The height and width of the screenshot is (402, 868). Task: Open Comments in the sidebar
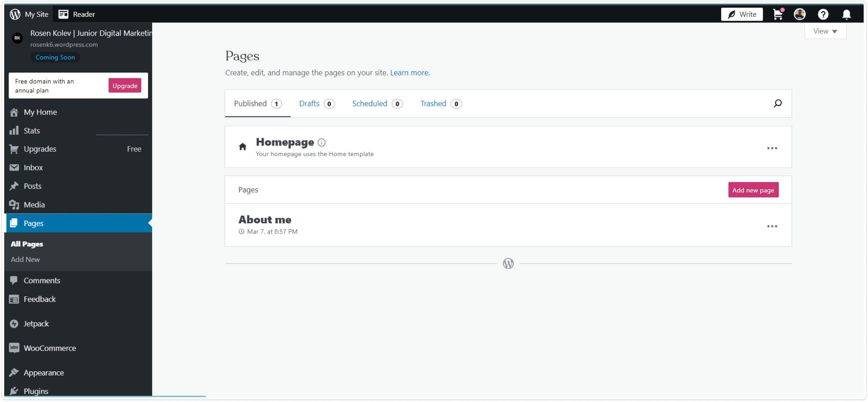[x=78, y=280]
